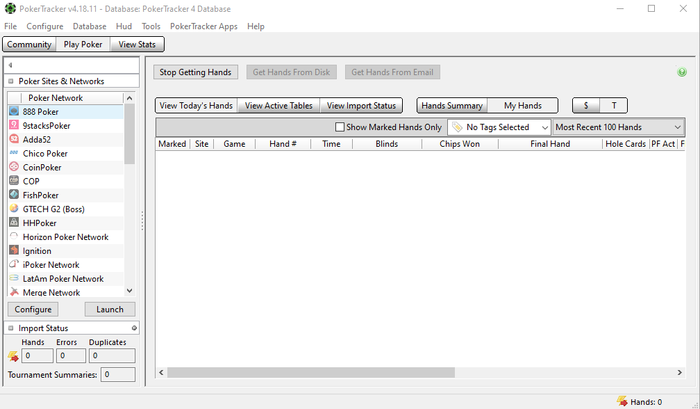Sort by the Chips Won column header
This screenshot has height=409, width=700.
tap(460, 144)
